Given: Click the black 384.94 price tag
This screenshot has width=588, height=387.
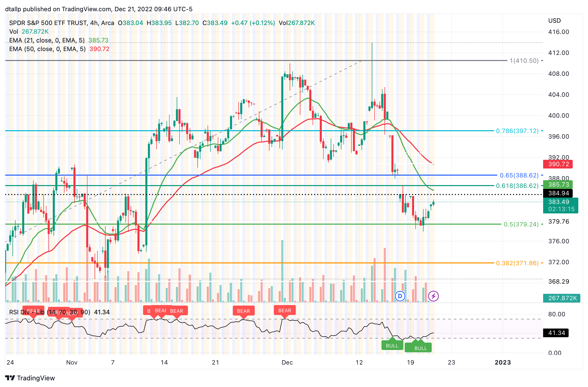Looking at the screenshot, I should (x=558, y=193).
